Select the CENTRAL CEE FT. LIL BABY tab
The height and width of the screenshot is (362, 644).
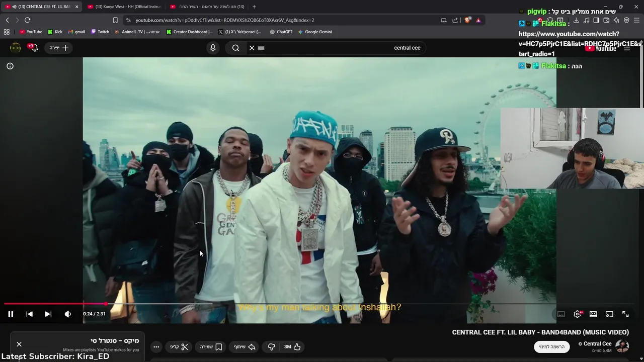[40, 7]
